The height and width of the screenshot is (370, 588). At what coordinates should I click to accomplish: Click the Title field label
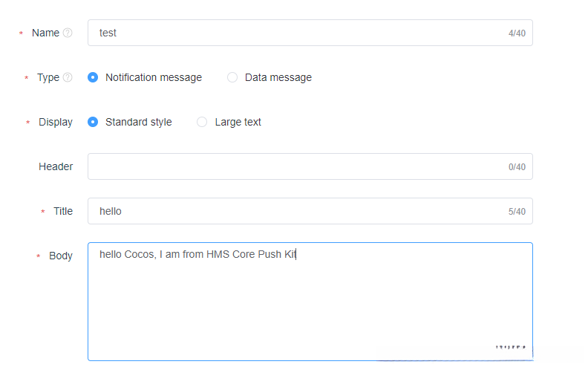[x=63, y=211]
